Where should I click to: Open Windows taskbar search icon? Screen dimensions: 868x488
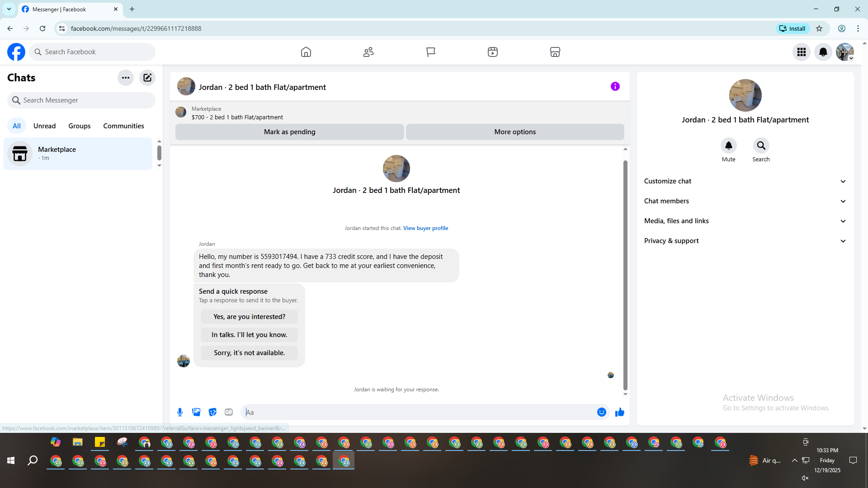pyautogui.click(x=33, y=460)
